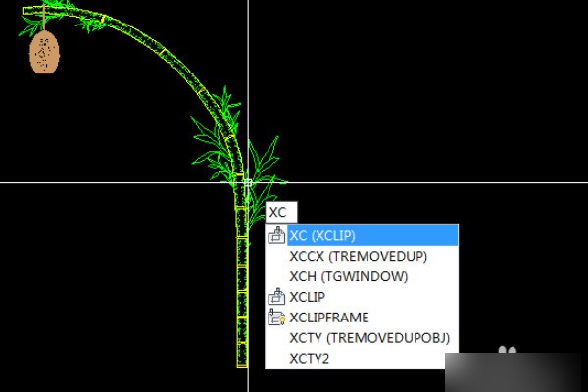The width and height of the screenshot is (588, 392).
Task: Choose XCCX (TREMOVEDUP) from the suggestion list
Action: (x=359, y=256)
